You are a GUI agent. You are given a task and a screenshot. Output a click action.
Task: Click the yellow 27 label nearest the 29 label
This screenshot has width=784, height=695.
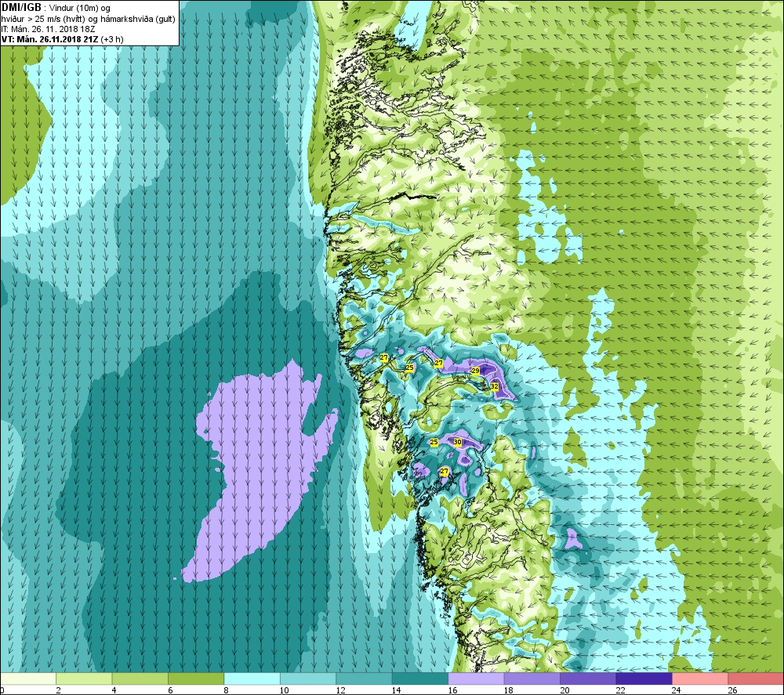(438, 364)
